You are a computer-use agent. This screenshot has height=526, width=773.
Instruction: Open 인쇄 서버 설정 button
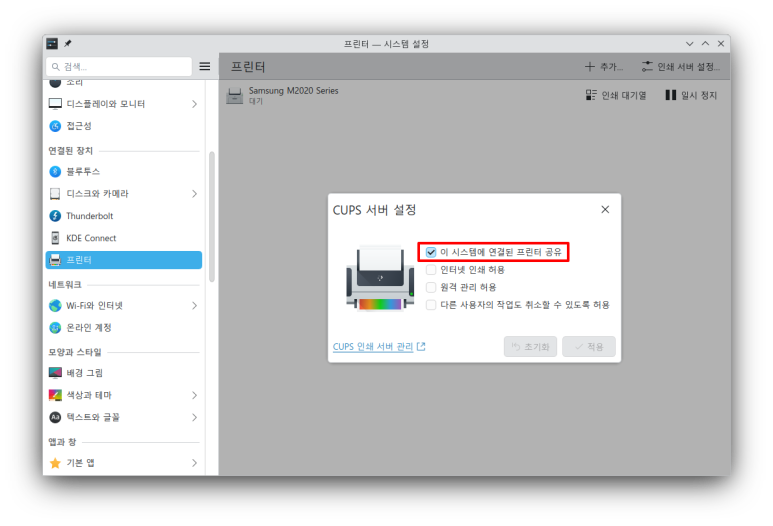pos(681,67)
